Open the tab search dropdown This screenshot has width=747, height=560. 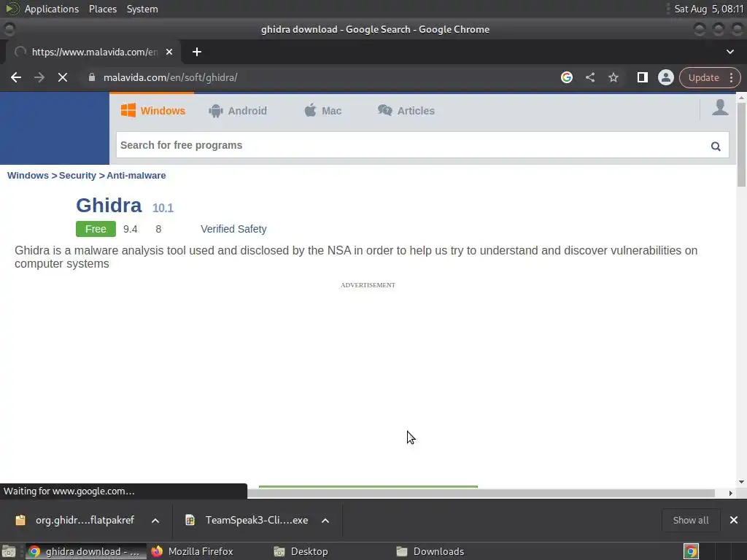(x=729, y=52)
